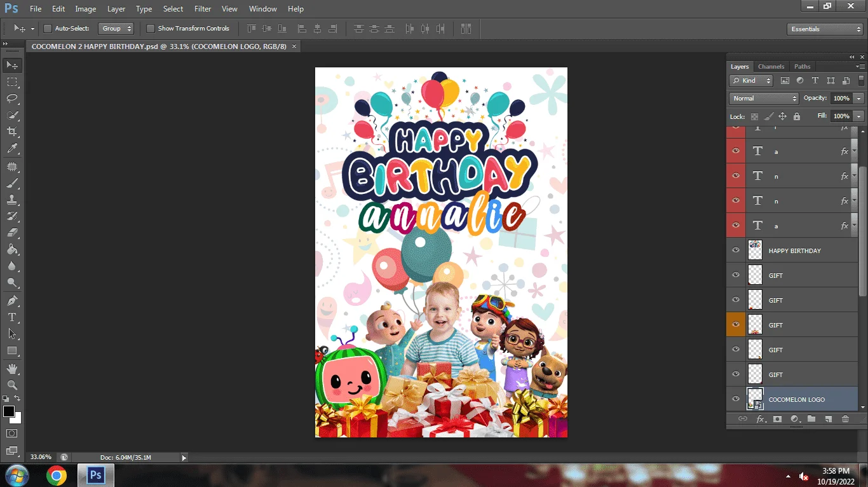This screenshot has height=487, width=868.
Task: Open the Auto-Select Group dropdown
Action: click(116, 29)
